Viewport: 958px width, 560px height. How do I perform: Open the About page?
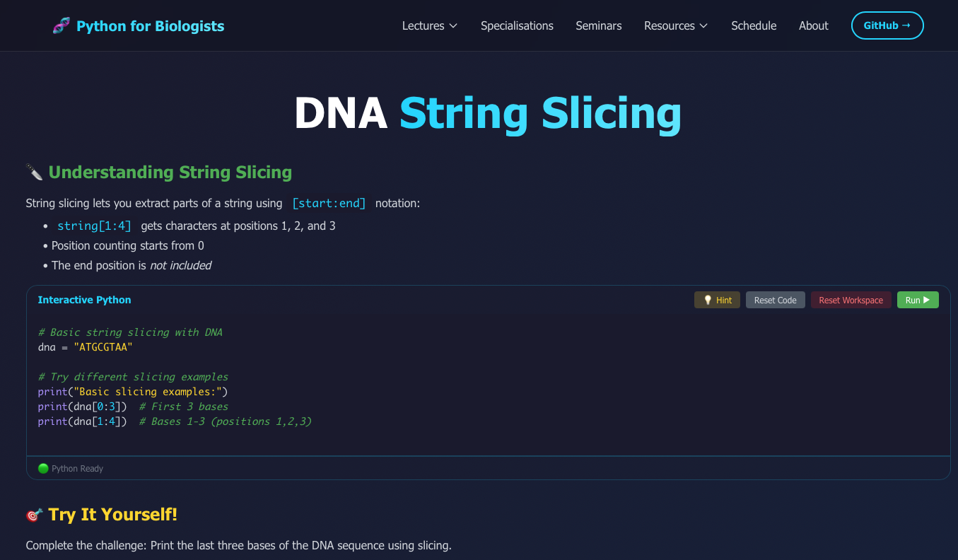813,25
